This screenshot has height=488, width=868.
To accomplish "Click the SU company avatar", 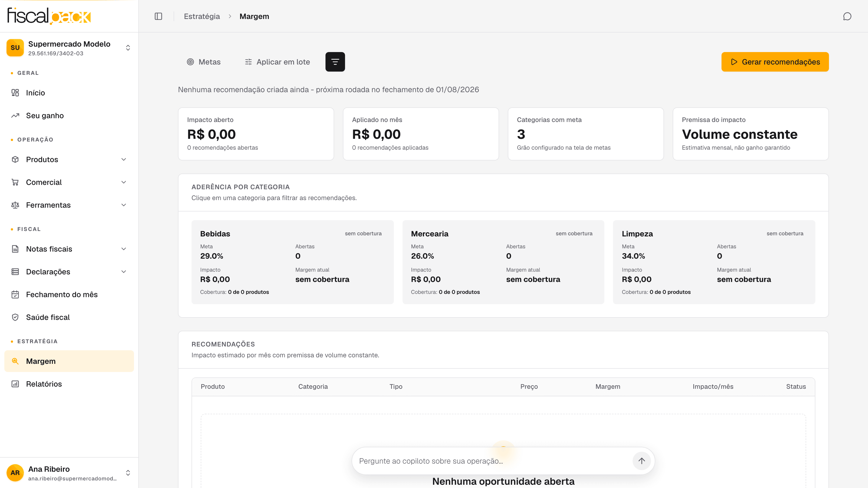I will [15, 47].
